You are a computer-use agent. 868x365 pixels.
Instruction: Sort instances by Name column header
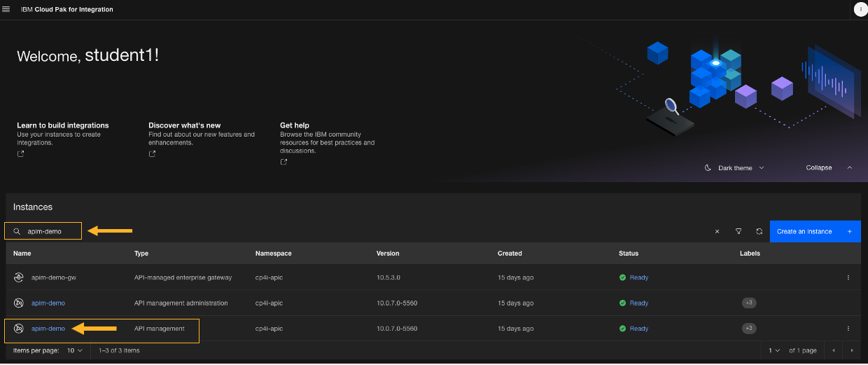22,254
